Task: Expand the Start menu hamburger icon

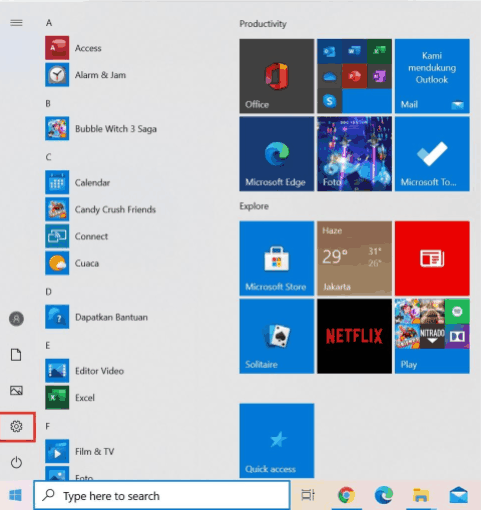Action: [16, 23]
